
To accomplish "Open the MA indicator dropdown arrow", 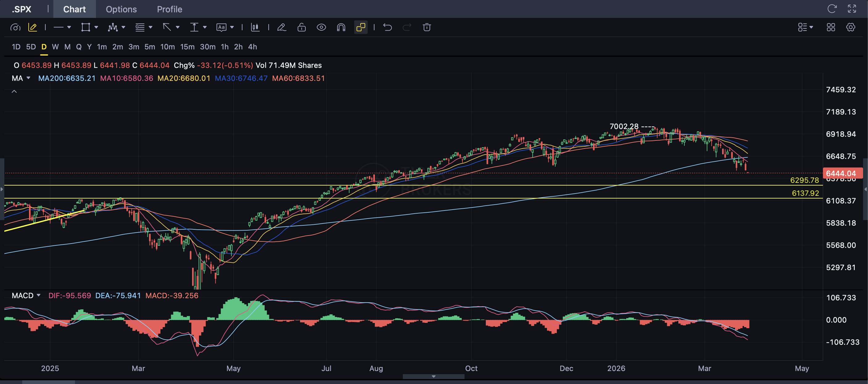I will point(28,78).
